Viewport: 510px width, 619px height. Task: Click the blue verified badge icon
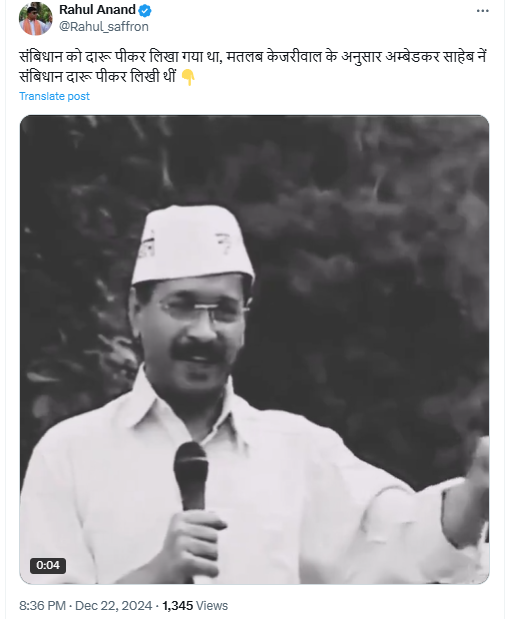pos(145,11)
